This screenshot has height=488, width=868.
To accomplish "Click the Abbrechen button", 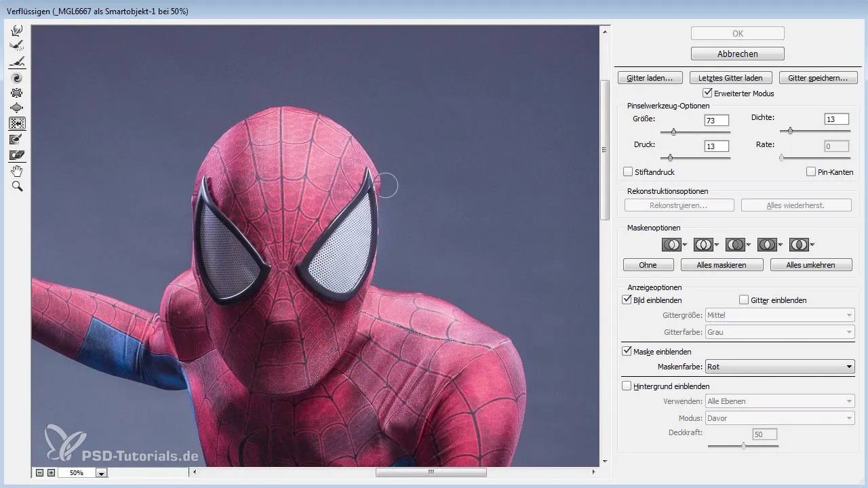I will pos(738,54).
